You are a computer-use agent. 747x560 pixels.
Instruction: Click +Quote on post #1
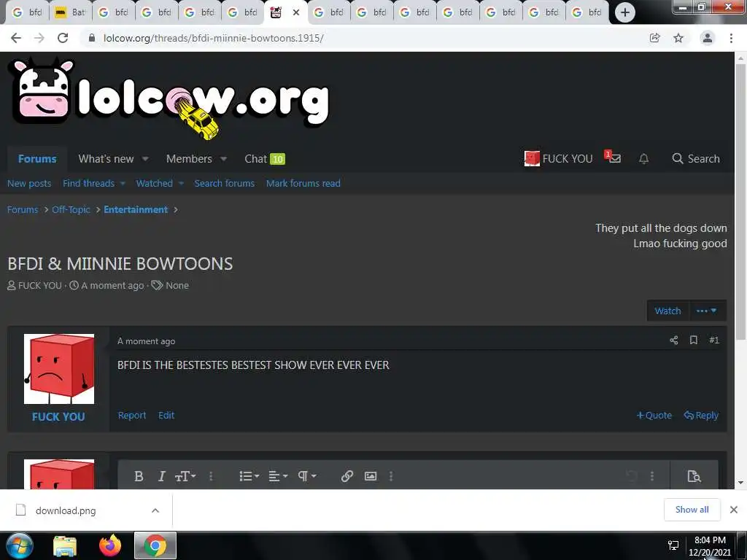tap(654, 415)
